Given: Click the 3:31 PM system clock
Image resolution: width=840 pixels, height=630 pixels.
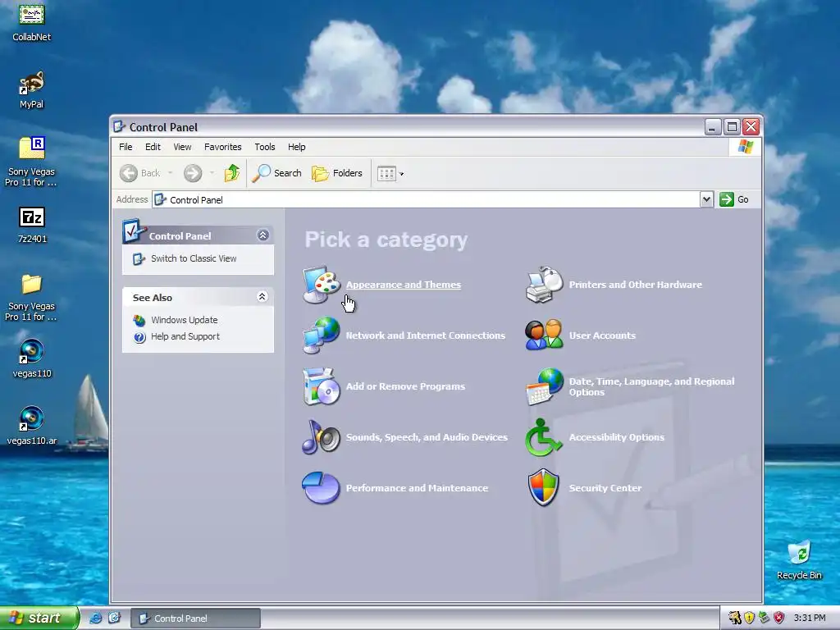Looking at the screenshot, I should tap(810, 618).
